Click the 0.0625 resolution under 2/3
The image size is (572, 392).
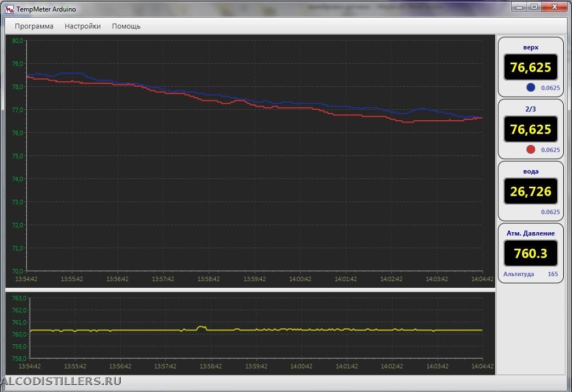click(551, 150)
